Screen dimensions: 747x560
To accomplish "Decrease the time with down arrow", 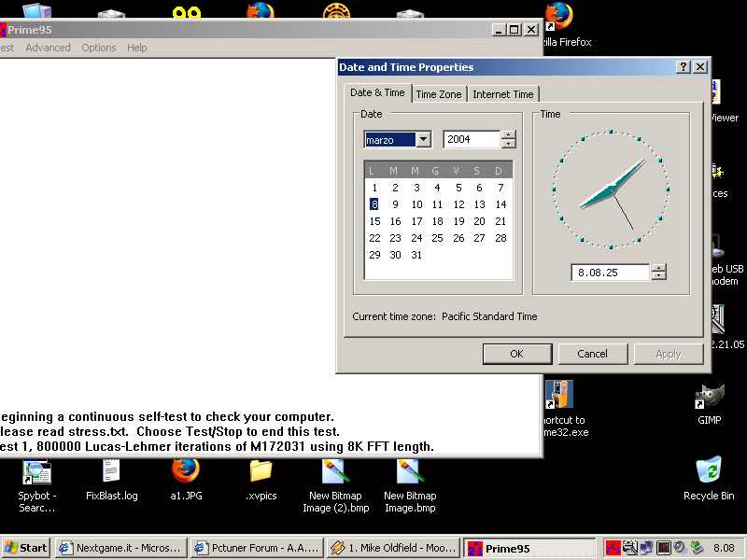I will pos(659,276).
